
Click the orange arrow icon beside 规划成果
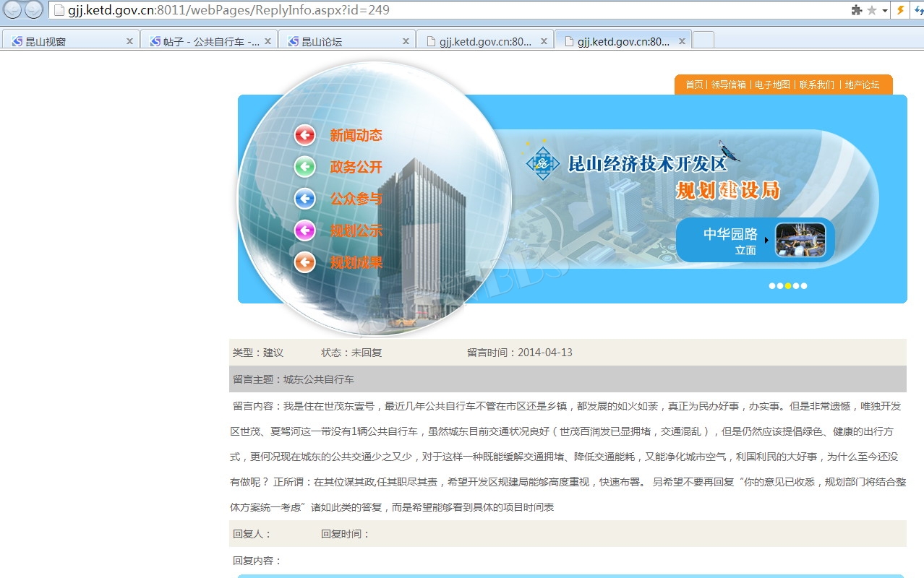tap(305, 262)
